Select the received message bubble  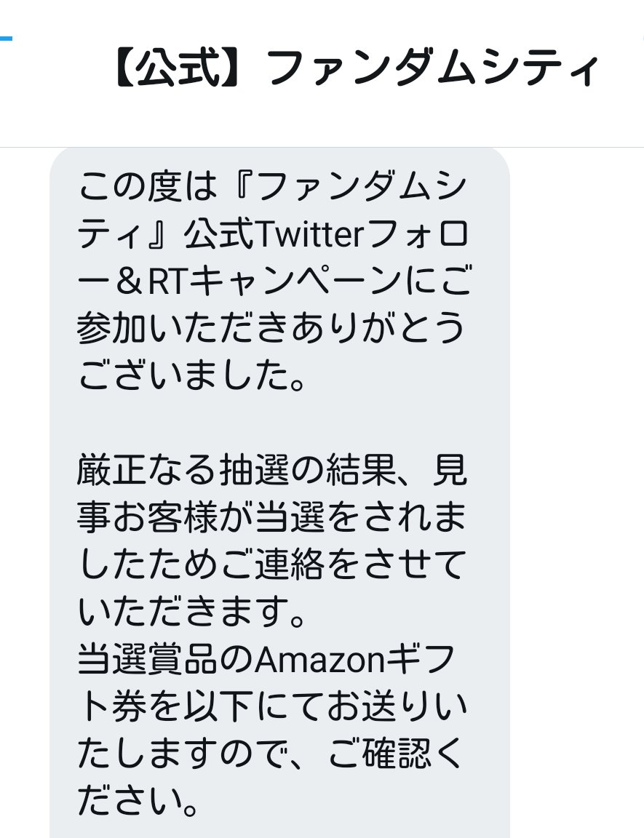pos(279,492)
